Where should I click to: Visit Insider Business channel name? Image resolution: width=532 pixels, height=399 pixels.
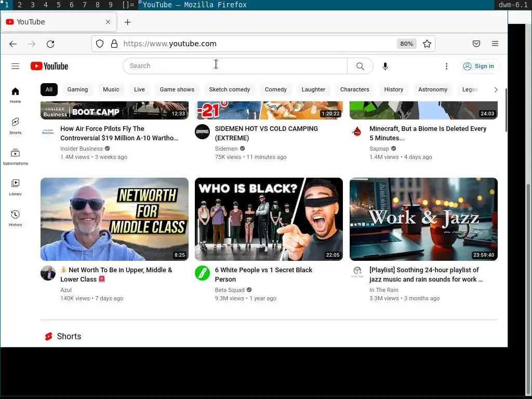pos(82,149)
